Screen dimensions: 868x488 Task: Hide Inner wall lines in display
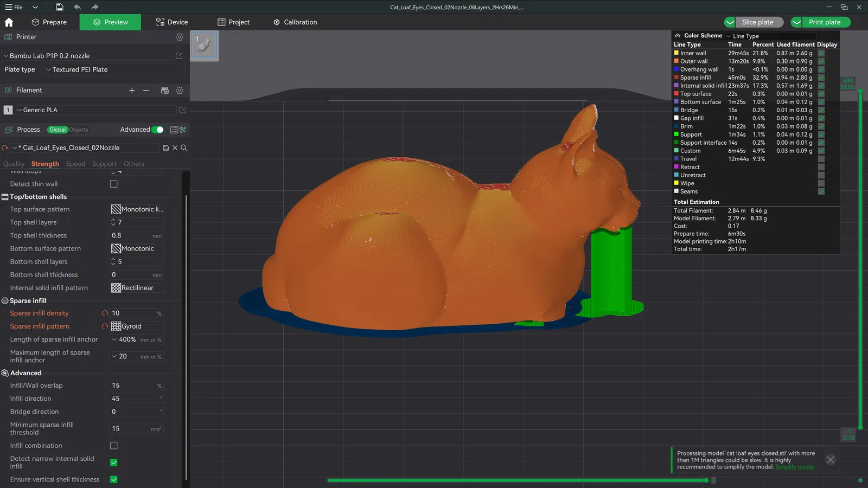click(x=821, y=53)
